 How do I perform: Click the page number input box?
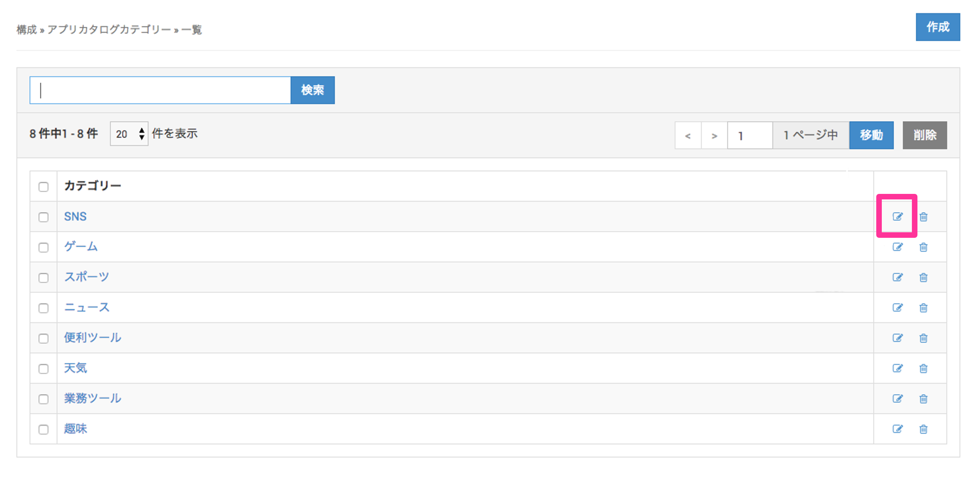click(x=750, y=136)
